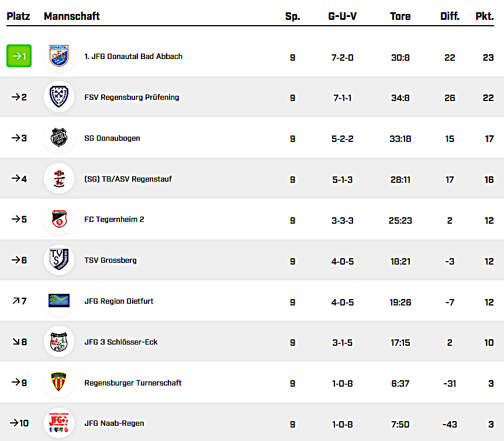Click the green first place position badge
The height and width of the screenshot is (441, 504).
(19, 56)
